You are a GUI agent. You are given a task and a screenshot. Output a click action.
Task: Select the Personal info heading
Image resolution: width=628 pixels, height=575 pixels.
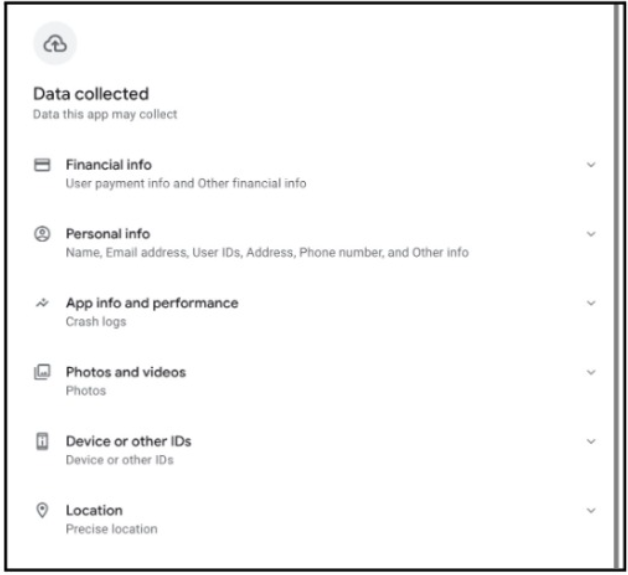(107, 233)
